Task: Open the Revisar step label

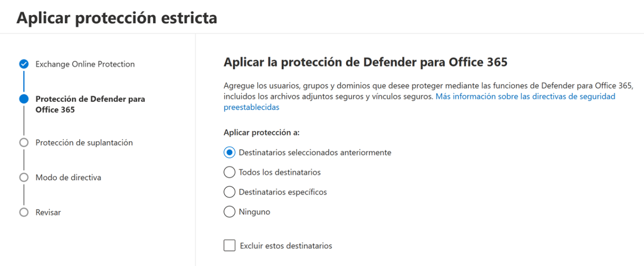Action: click(48, 212)
